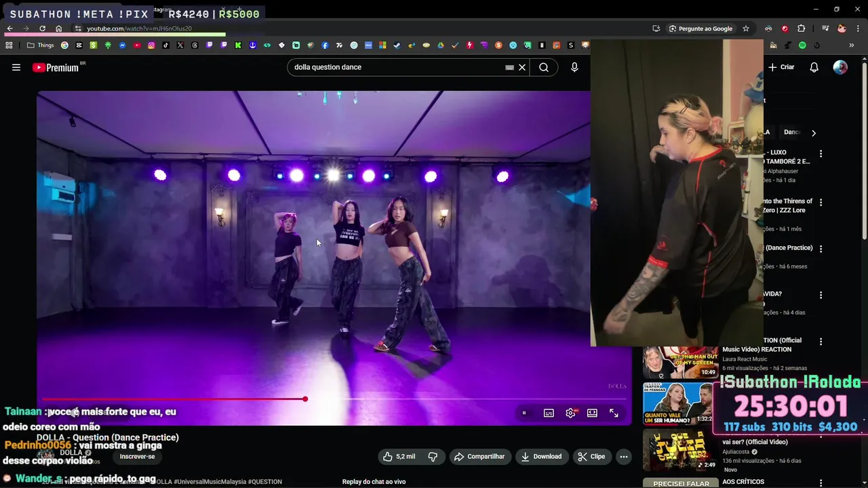Viewport: 868px width, 488px height.
Task: Open Instagram bookmark icon
Action: tap(151, 45)
